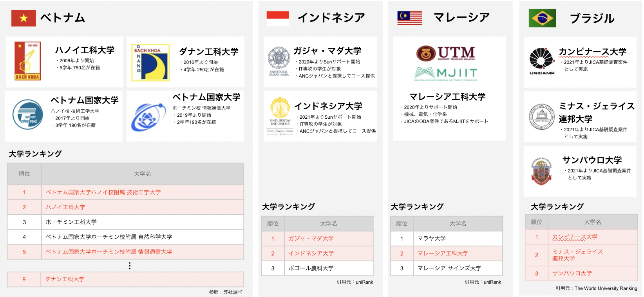Screen dimensions: 644x297
Task: Click "引用元：The World University Ranking" citation
Action: tap(596, 288)
